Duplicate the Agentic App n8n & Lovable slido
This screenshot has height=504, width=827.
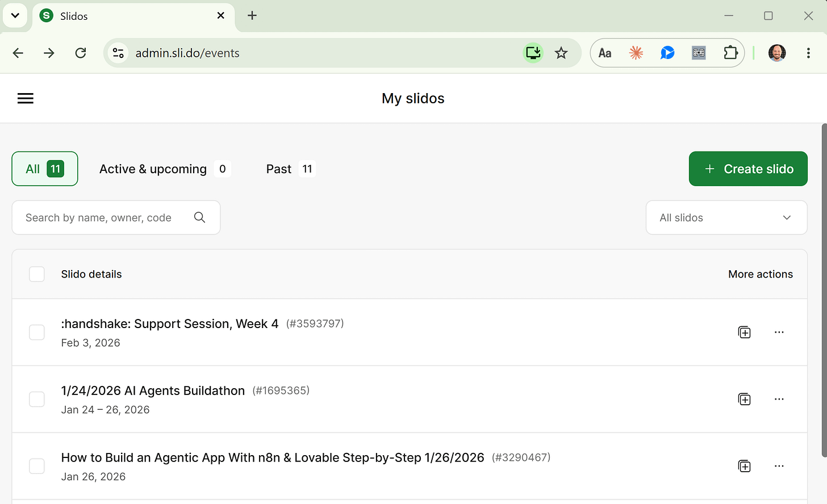[x=744, y=466]
